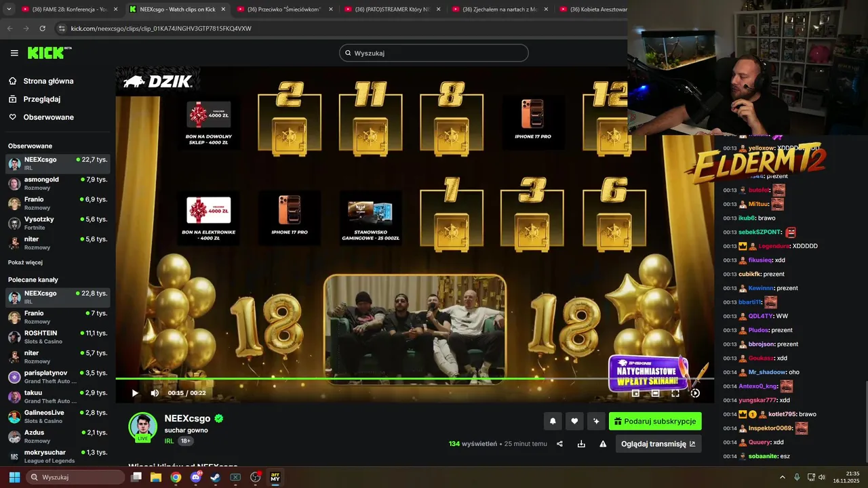Viewport: 868px width, 488px height.
Task: Click NEEXcsgo streamer avatar with LIVE badge
Action: click(x=143, y=427)
